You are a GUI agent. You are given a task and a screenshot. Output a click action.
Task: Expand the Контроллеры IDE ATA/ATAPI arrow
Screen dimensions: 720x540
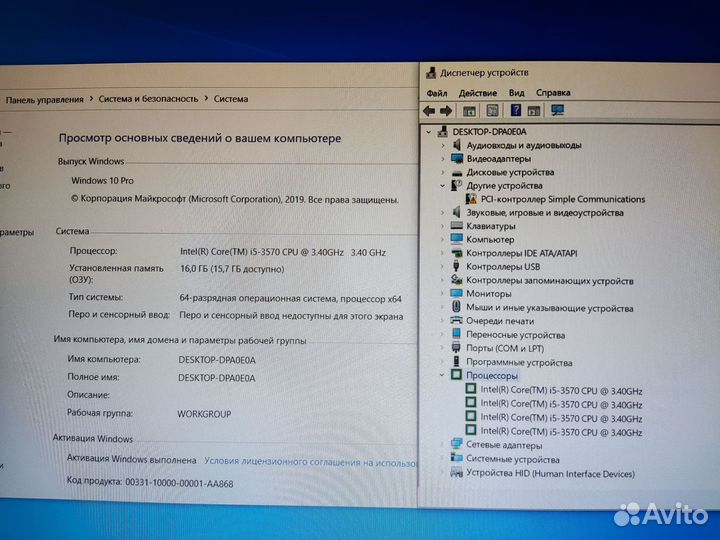(443, 253)
